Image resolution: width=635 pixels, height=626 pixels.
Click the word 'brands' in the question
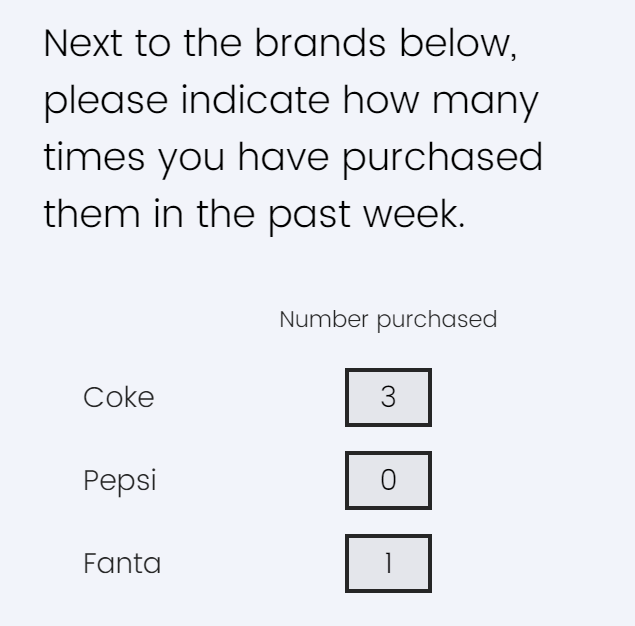tap(320, 43)
